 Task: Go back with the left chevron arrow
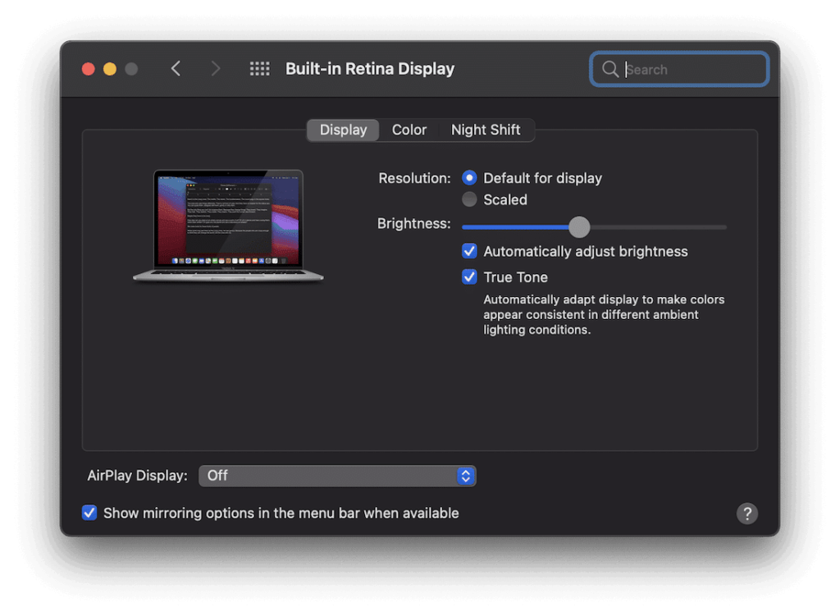click(176, 69)
